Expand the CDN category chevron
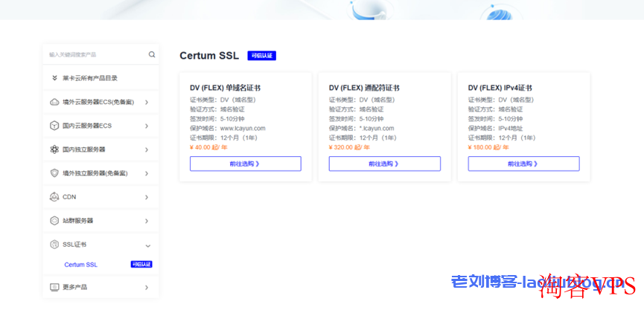Screen dimensions: 644x310 click(147, 197)
